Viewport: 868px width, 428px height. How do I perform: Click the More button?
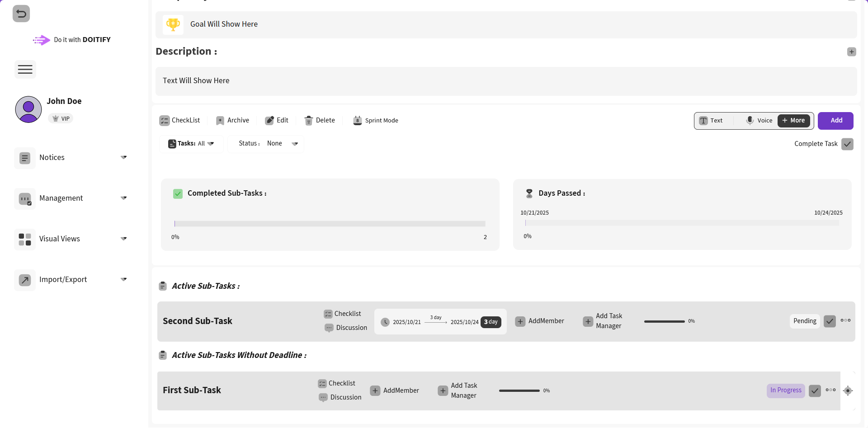[x=793, y=121]
